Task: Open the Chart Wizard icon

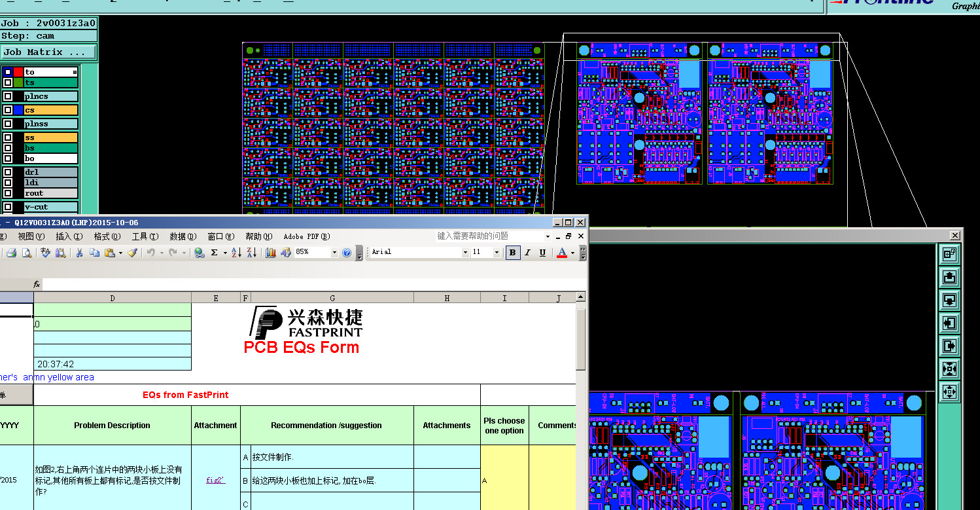Action: coord(271,253)
